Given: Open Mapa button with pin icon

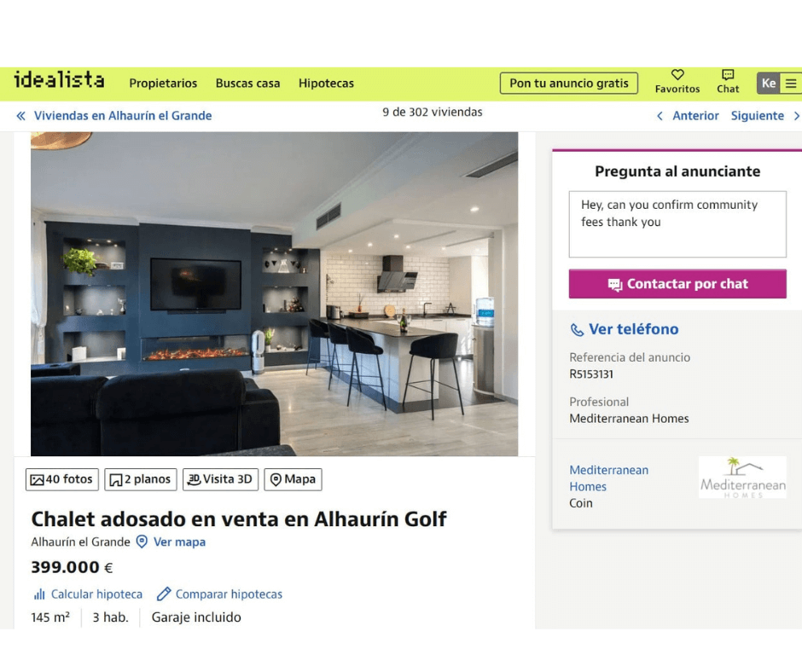Looking at the screenshot, I should tap(293, 480).
